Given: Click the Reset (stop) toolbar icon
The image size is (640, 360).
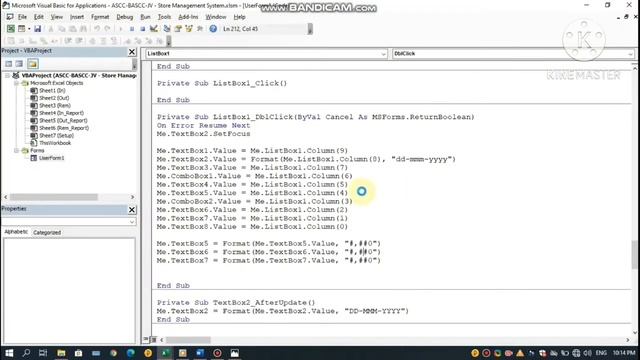Looking at the screenshot, I should pyautogui.click(x=142, y=29).
